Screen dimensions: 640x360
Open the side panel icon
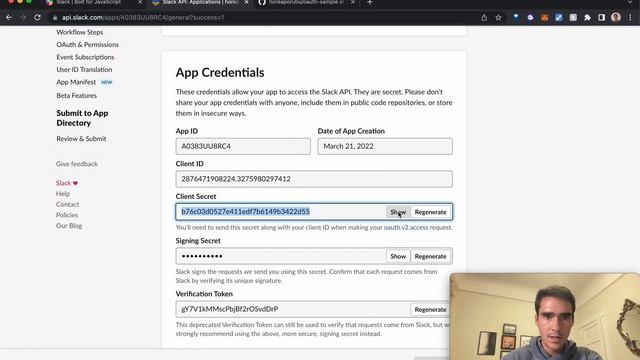click(x=602, y=18)
